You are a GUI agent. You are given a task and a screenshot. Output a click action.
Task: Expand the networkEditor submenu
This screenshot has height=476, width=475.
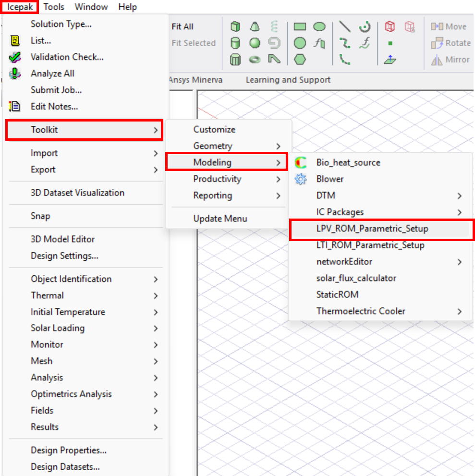click(380, 262)
